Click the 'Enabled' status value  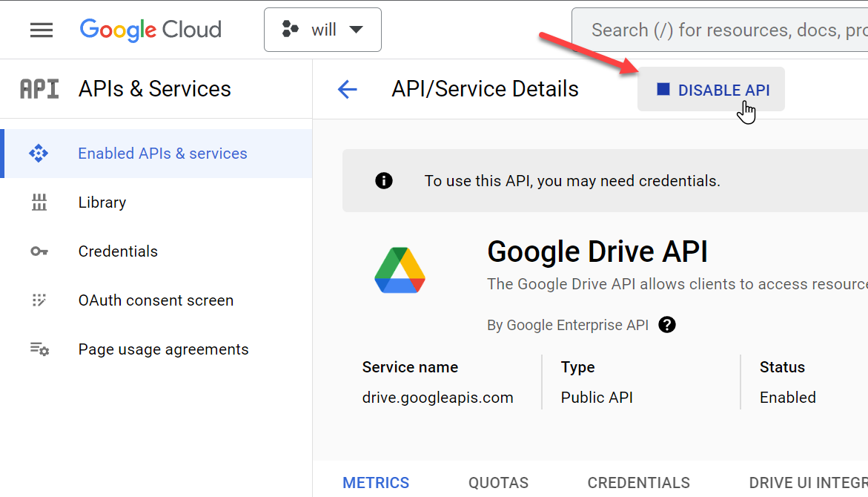[x=788, y=398]
